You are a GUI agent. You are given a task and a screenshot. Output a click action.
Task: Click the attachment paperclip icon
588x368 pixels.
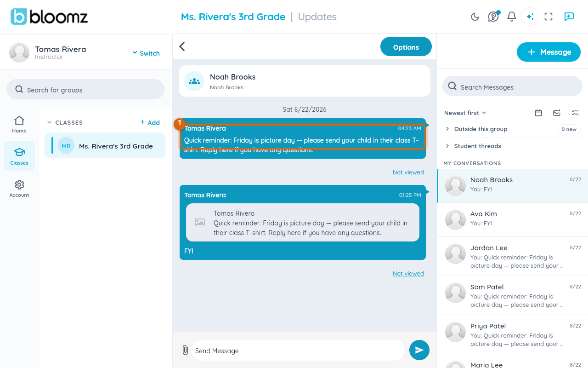[x=185, y=351]
